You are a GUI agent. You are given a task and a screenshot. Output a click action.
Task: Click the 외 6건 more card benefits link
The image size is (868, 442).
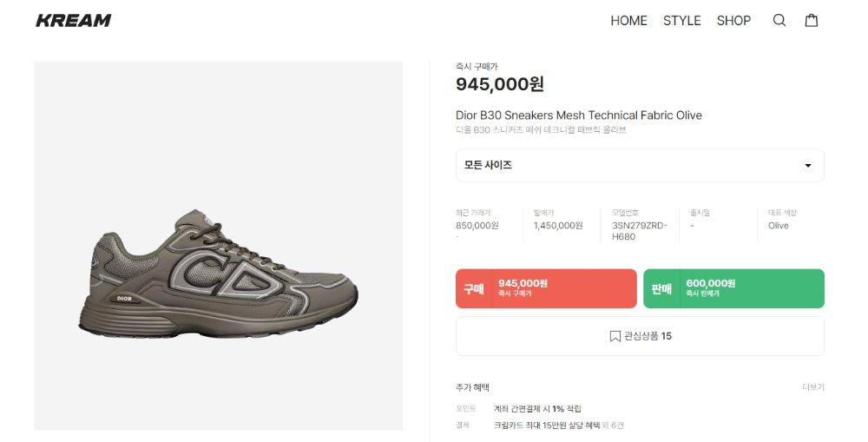[613, 426]
